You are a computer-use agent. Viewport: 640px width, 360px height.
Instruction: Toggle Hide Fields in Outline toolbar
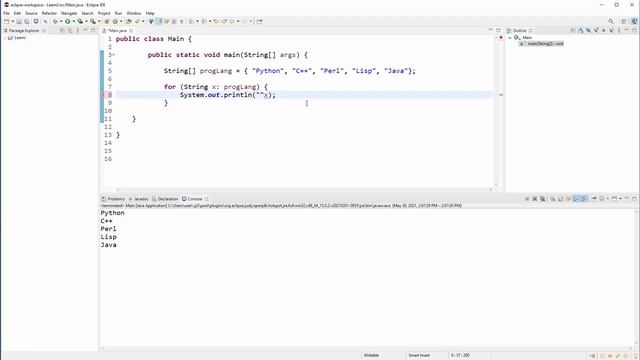[x=589, y=31]
